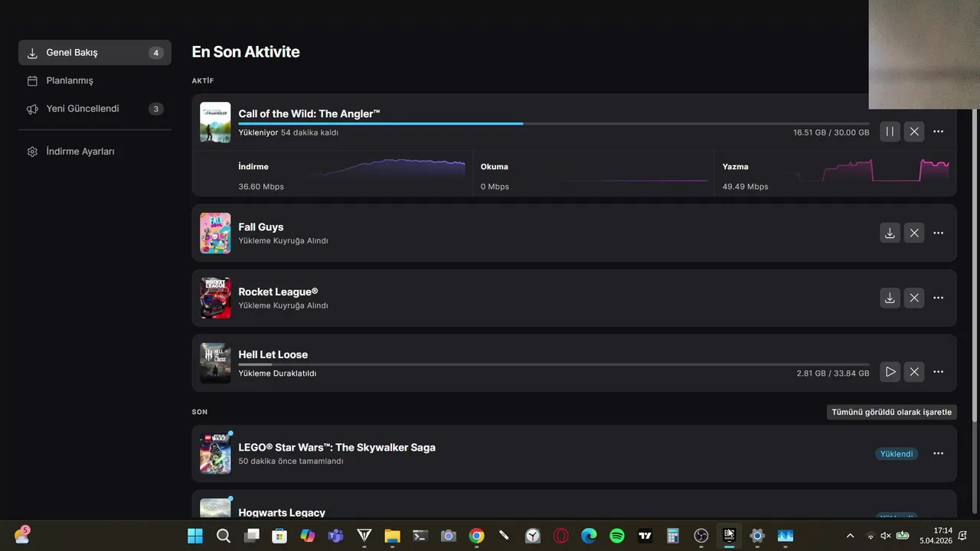Click the LEGO Star Wars thumbnail
Image resolution: width=980 pixels, height=551 pixels.
point(215,454)
